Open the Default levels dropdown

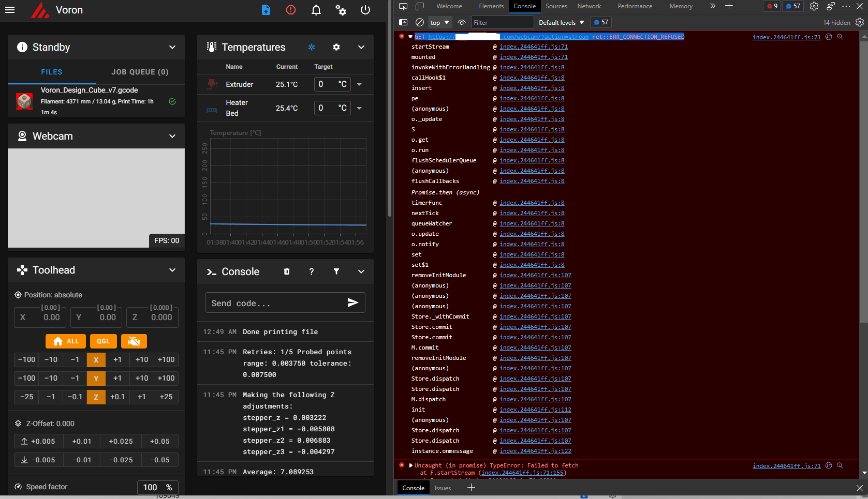pyautogui.click(x=562, y=22)
